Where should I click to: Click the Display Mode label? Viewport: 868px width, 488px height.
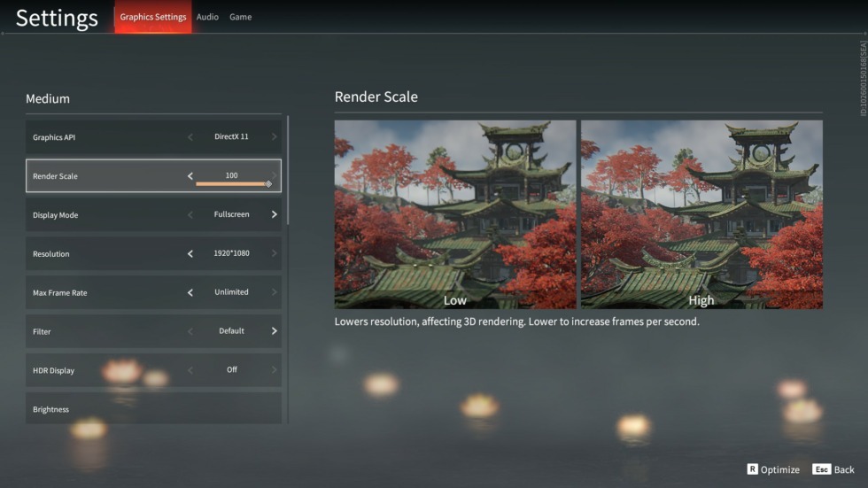point(55,215)
